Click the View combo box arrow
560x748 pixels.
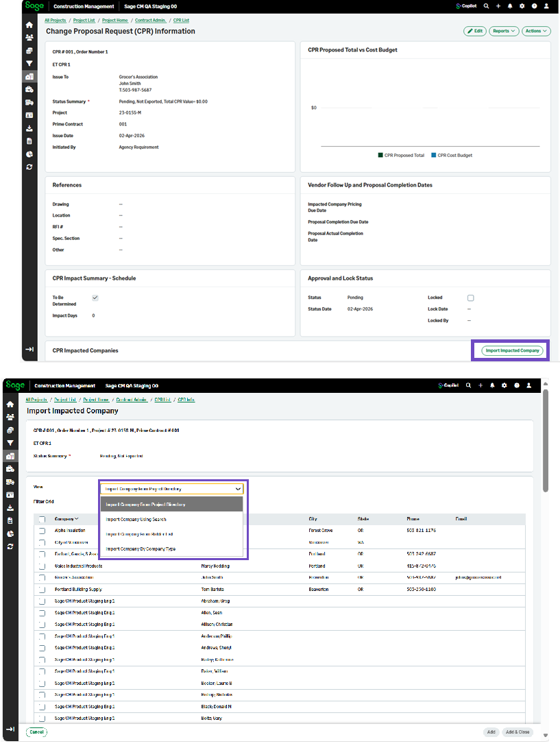(237, 489)
